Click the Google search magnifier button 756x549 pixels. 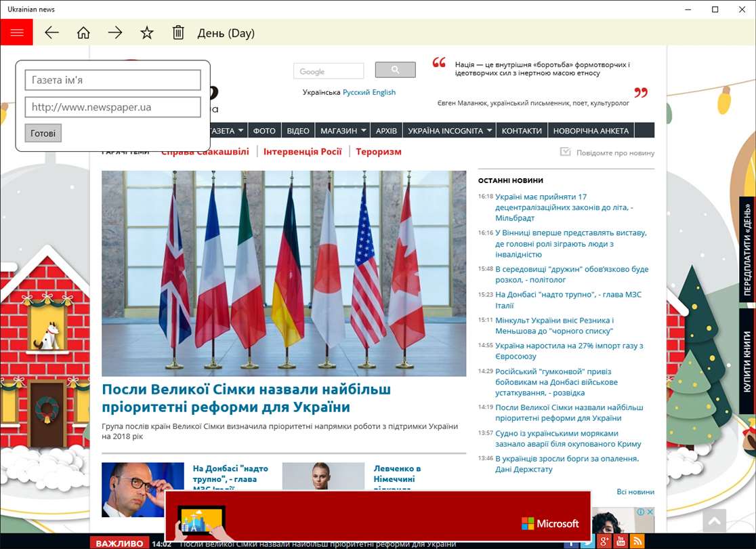pos(396,70)
